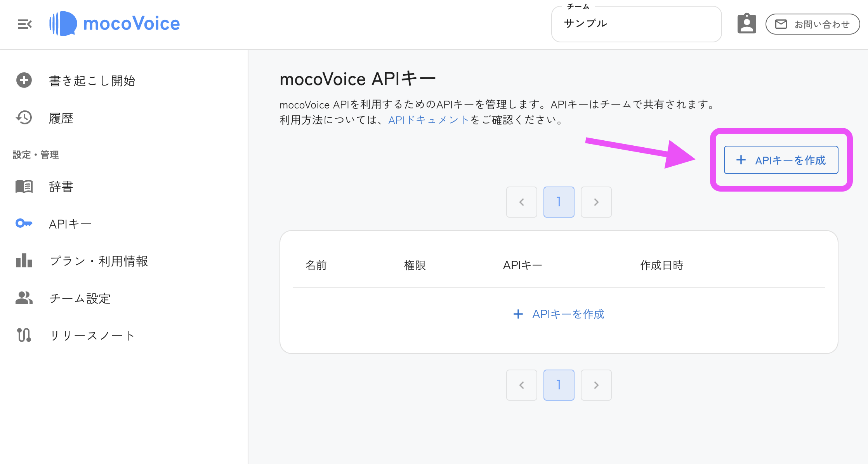This screenshot has width=868, height=464.
Task: Open the 履歴 menu item
Action: [61, 118]
